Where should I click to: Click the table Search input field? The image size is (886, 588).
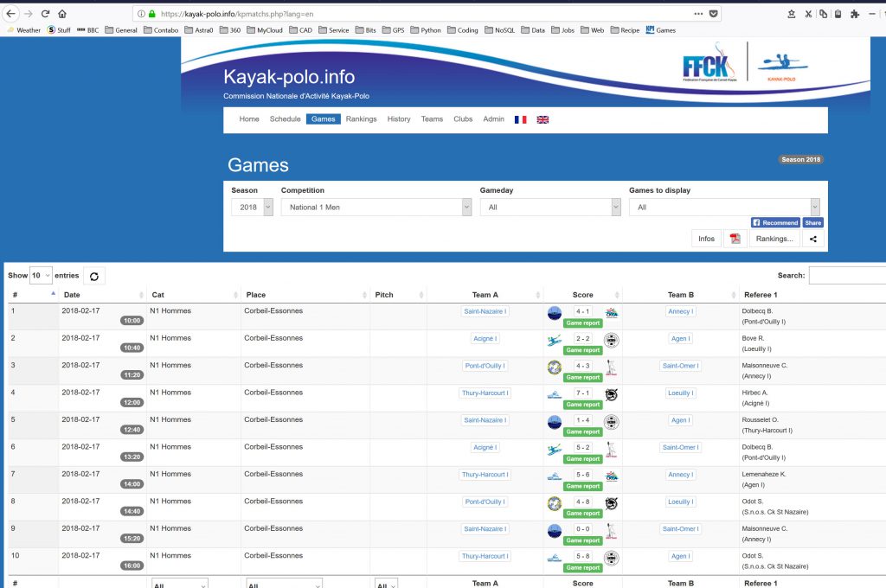(846, 275)
